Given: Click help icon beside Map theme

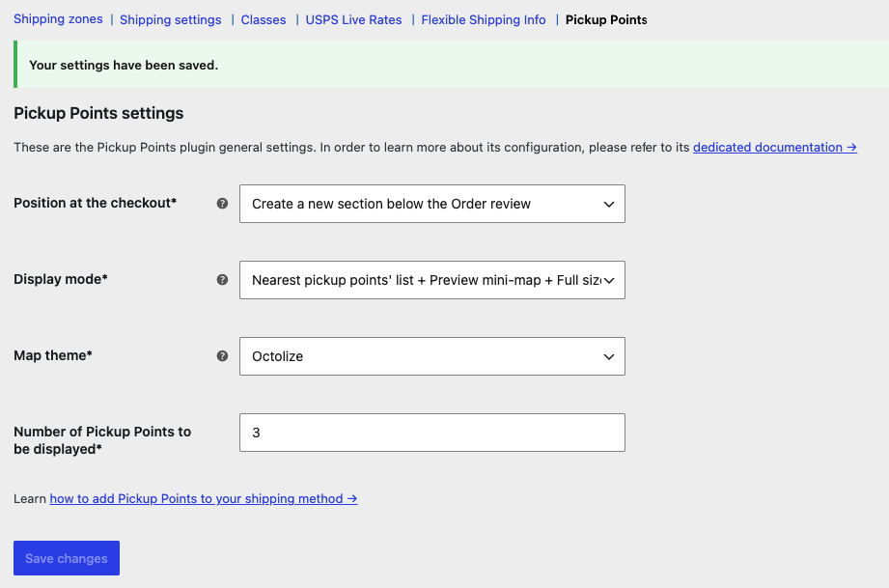Looking at the screenshot, I should pos(222,356).
